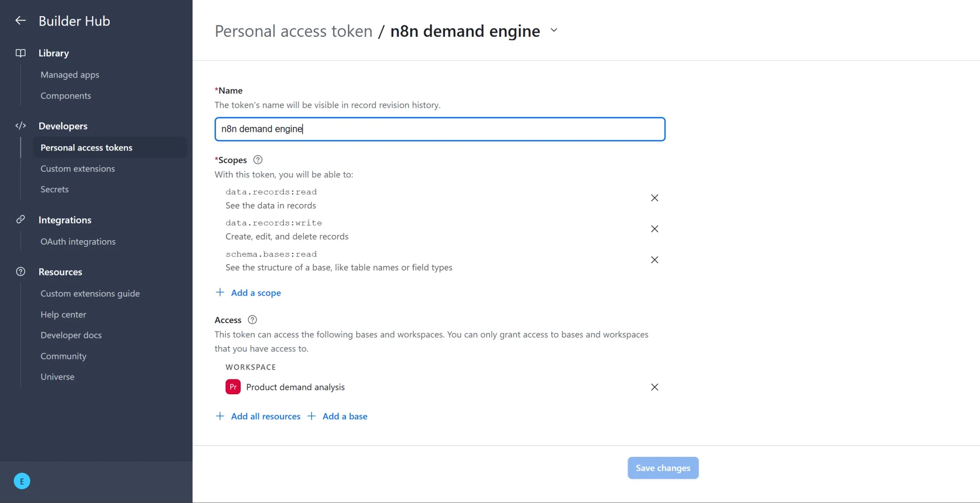Click the Library book icon
Image resolution: width=980 pixels, height=503 pixels.
21,53
